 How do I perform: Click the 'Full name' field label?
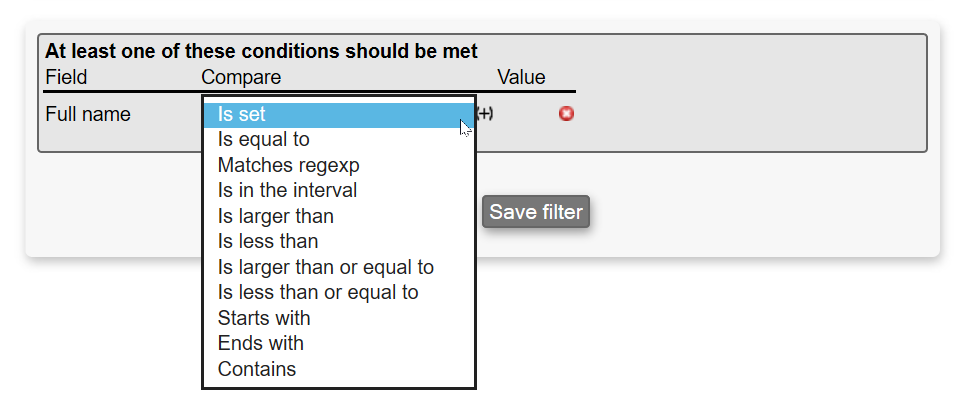(88, 115)
